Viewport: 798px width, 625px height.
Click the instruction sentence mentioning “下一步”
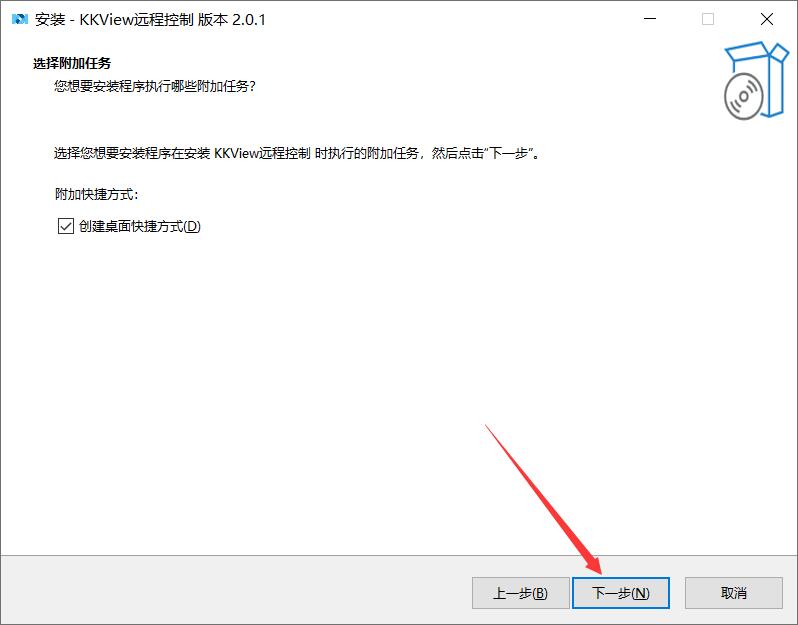297,153
